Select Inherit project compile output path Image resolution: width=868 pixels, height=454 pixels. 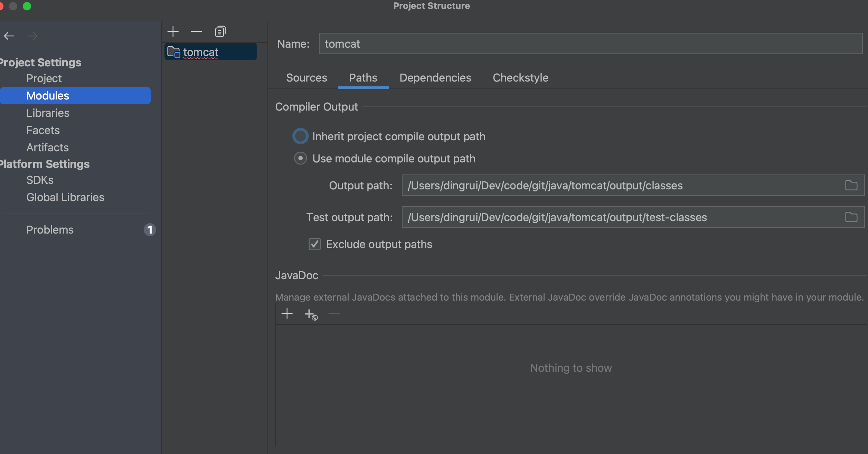click(x=300, y=136)
